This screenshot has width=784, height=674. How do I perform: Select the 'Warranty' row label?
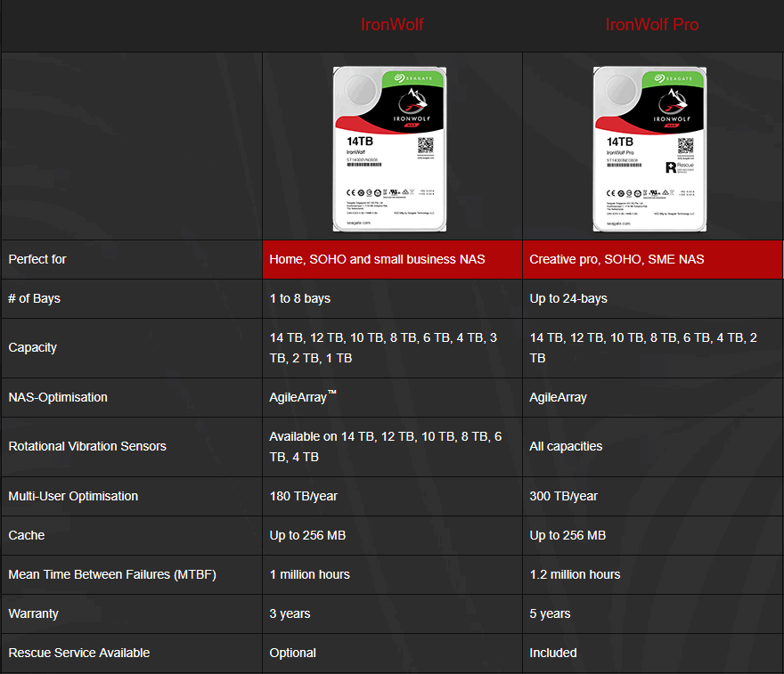(34, 613)
